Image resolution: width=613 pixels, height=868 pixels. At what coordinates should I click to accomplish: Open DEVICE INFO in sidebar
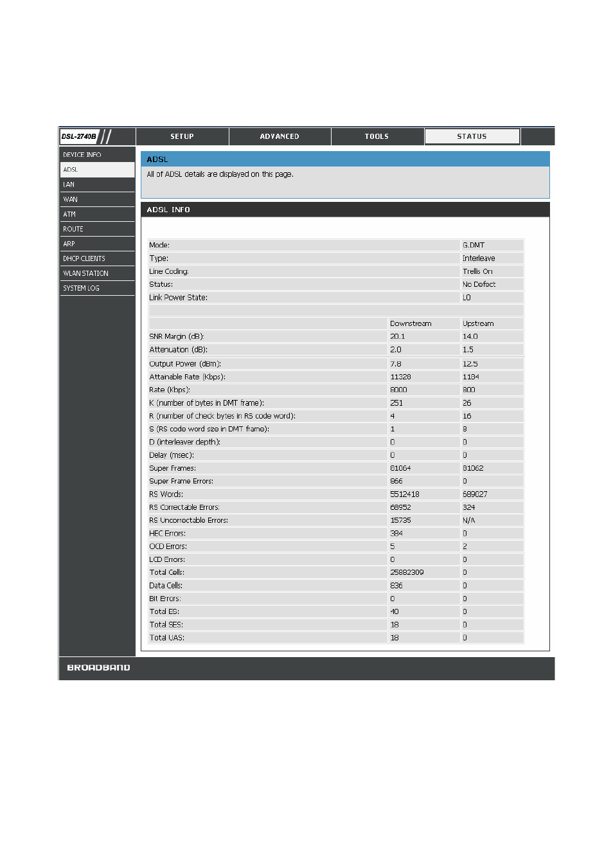click(x=97, y=155)
